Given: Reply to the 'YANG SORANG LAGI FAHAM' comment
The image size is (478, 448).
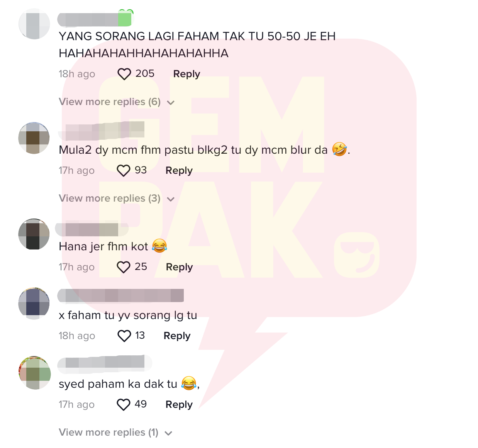Looking at the screenshot, I should pyautogui.click(x=186, y=74).
